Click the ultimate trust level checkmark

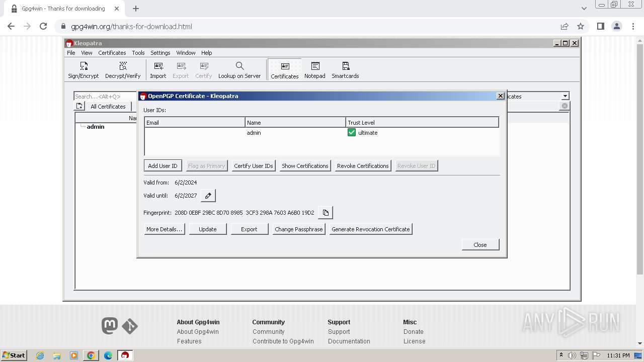click(x=352, y=133)
